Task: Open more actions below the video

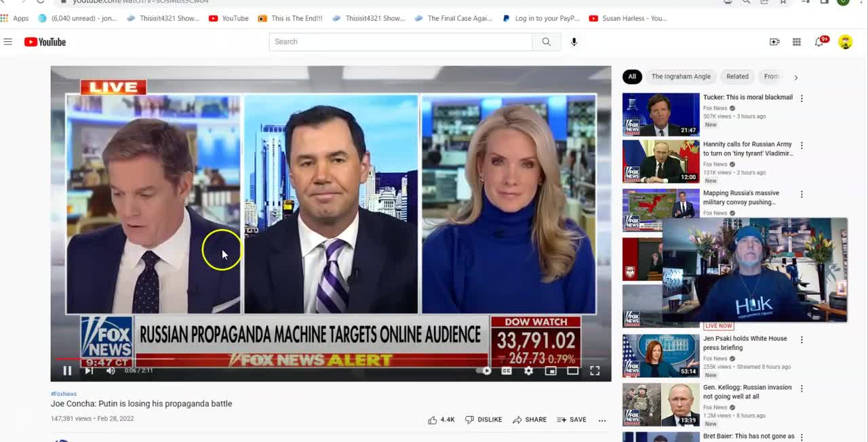Action: [602, 420]
